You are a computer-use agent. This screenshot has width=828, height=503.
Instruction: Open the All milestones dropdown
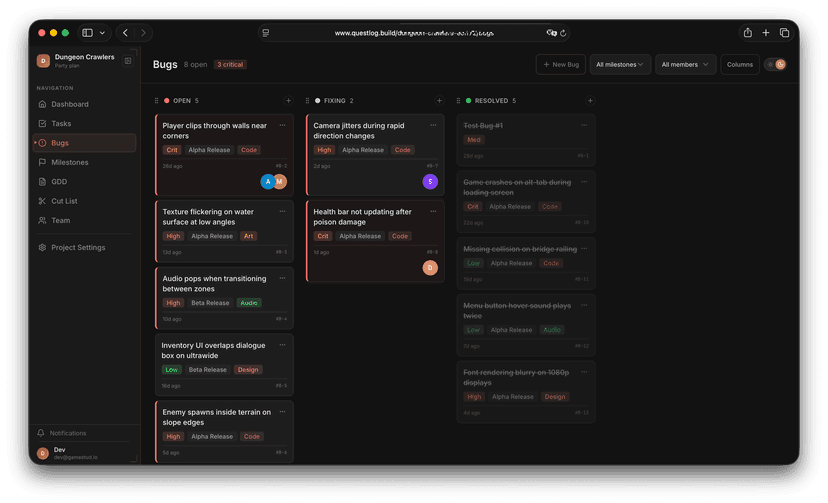pyautogui.click(x=620, y=64)
